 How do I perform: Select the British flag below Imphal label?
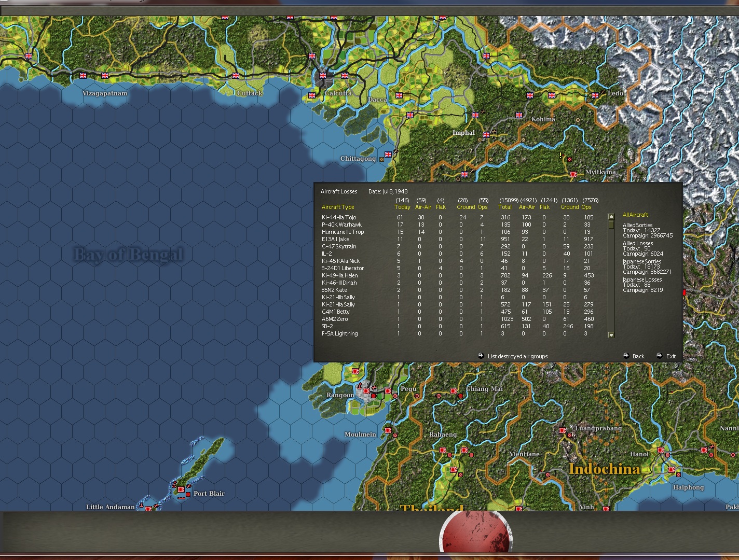(x=486, y=135)
